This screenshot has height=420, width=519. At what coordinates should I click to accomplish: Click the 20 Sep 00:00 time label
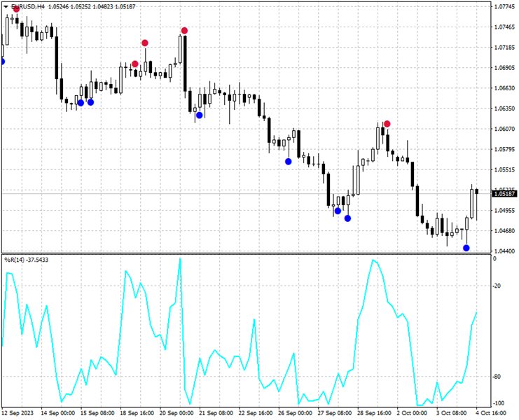[177, 413]
